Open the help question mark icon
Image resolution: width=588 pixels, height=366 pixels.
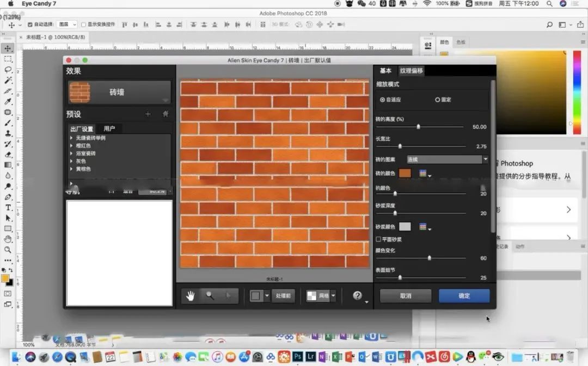click(x=357, y=296)
